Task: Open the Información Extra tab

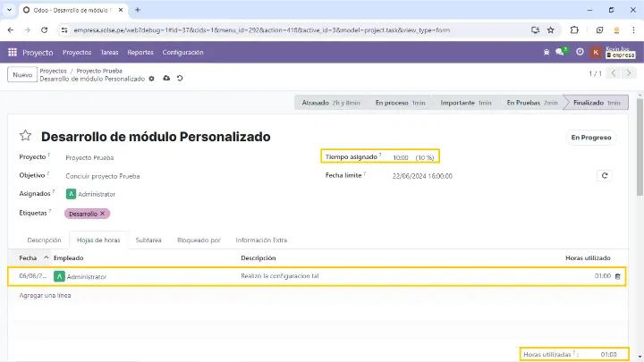Action: (x=261, y=240)
